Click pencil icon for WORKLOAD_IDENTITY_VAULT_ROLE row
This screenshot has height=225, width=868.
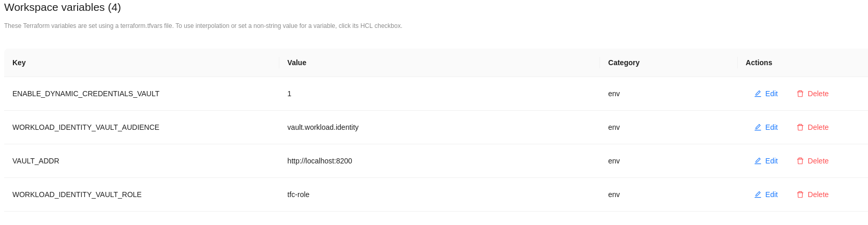click(x=758, y=194)
